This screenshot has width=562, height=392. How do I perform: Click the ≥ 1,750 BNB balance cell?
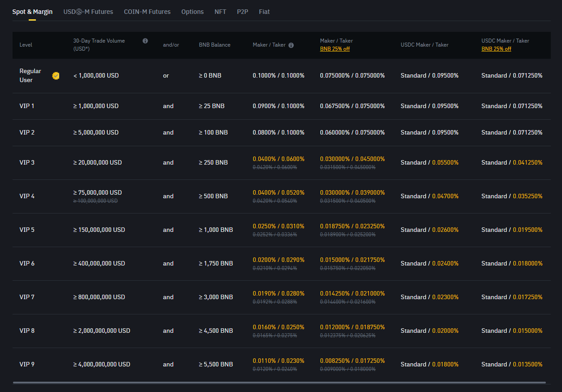click(216, 263)
